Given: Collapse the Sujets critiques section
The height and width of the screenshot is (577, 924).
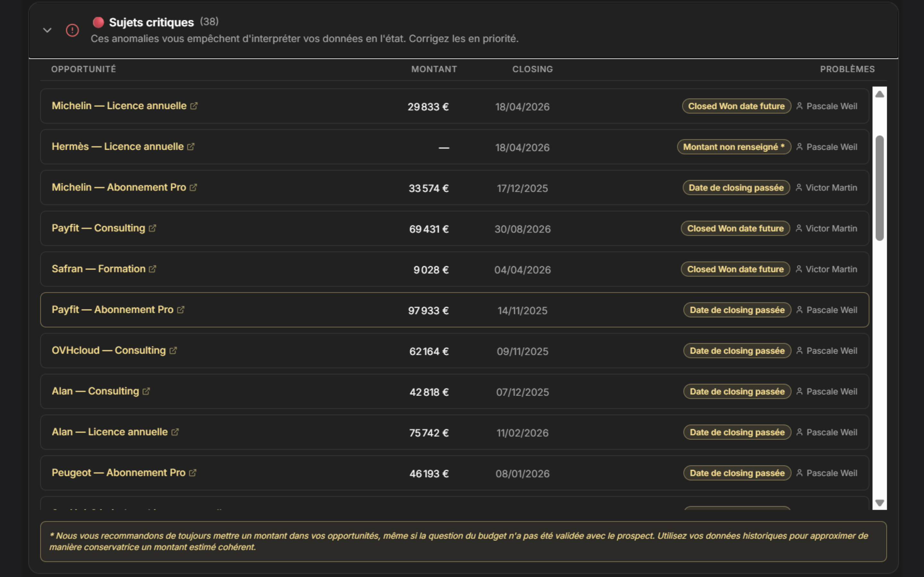Looking at the screenshot, I should tap(47, 30).
